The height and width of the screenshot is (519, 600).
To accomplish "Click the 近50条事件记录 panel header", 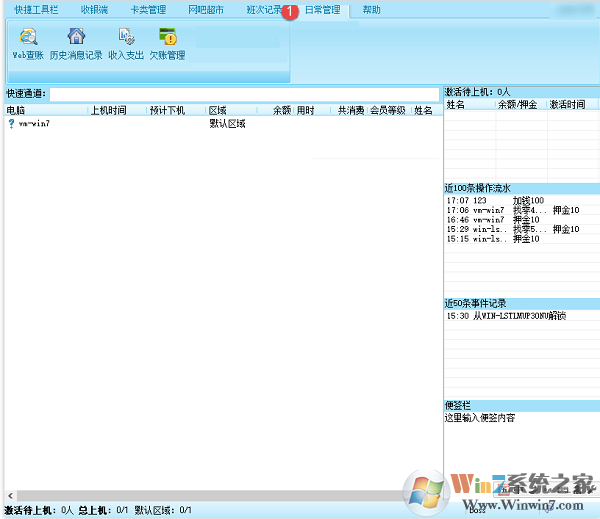I will pos(522,304).
